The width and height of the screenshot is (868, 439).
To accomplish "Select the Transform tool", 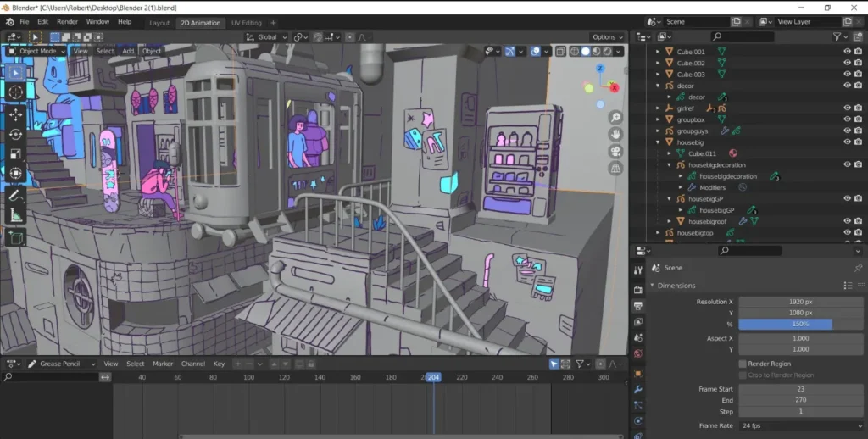I will (x=15, y=174).
